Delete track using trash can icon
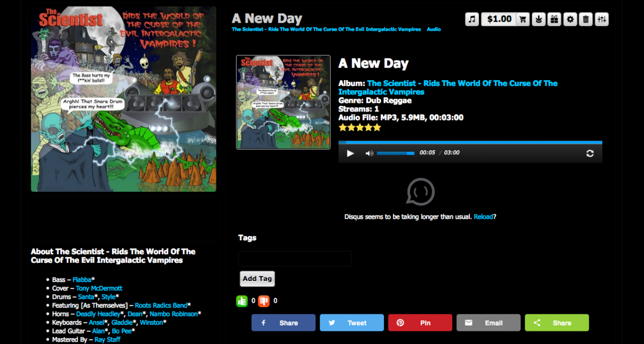Viewport: 644px width, 344px height. point(586,19)
